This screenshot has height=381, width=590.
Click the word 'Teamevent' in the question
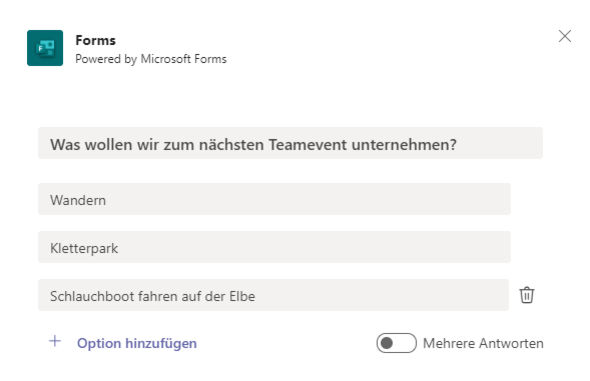307,145
